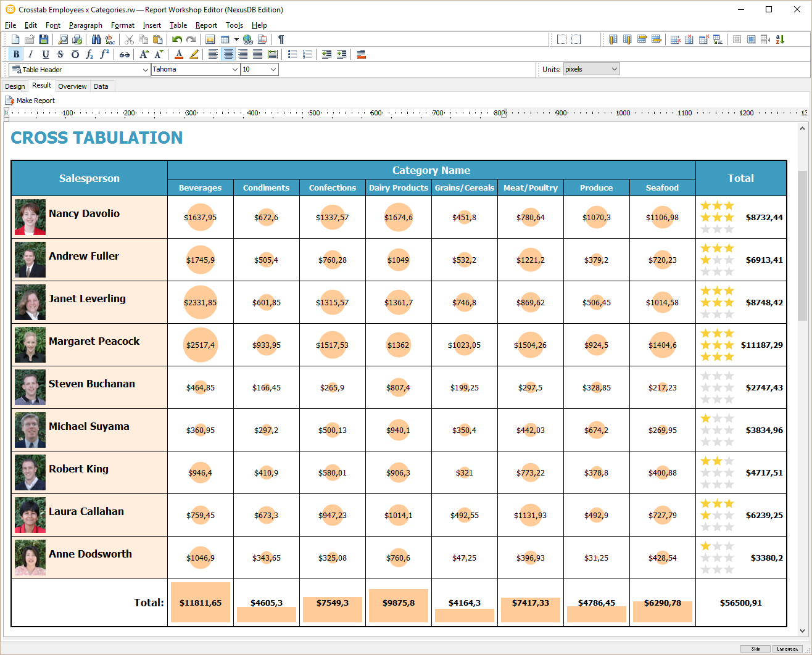Toggle Underline formatting

[x=46, y=54]
